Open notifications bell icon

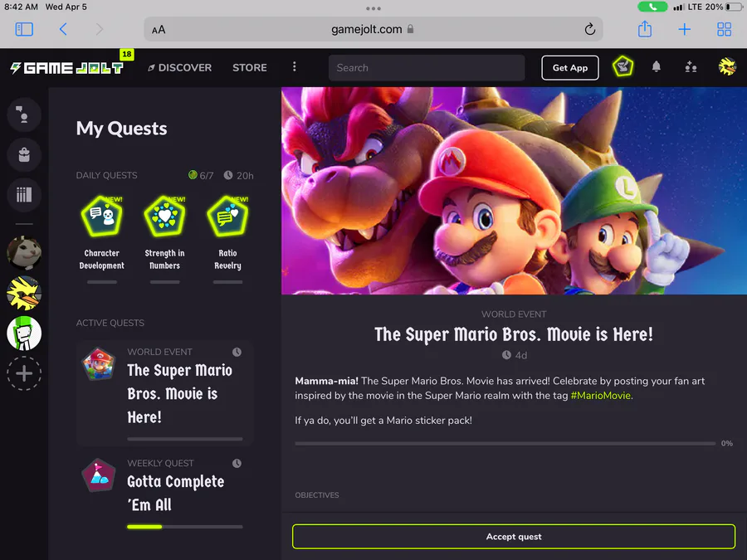[656, 66]
